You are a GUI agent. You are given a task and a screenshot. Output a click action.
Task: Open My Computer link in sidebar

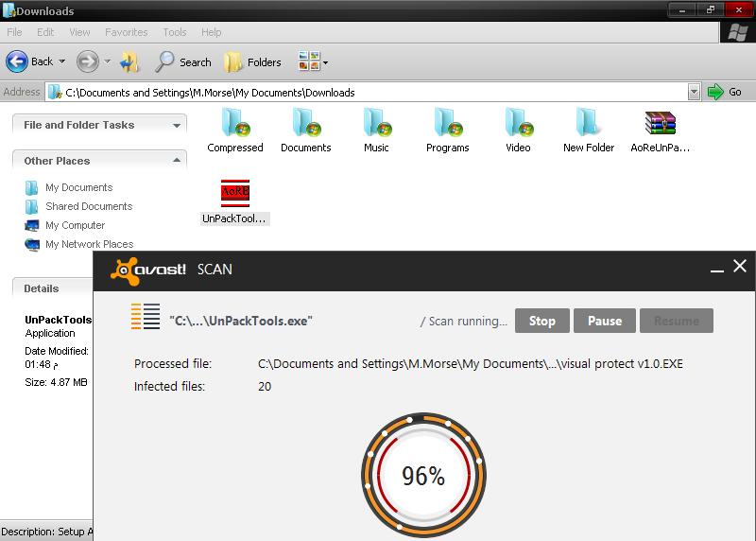[75, 225]
